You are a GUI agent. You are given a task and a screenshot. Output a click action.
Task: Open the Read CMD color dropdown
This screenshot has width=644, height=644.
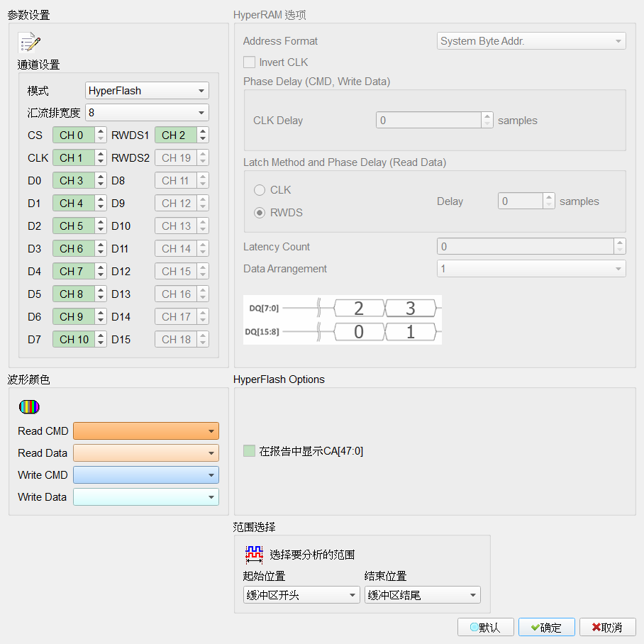(146, 431)
